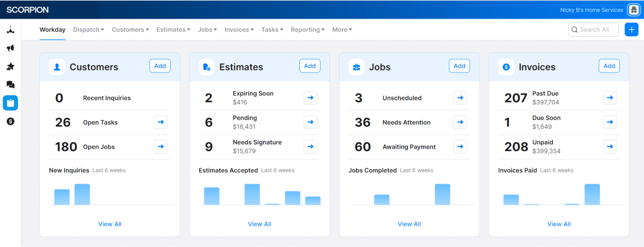Open arrow for Needs Attention jobs
Screen dimensions: 644x247
point(460,122)
